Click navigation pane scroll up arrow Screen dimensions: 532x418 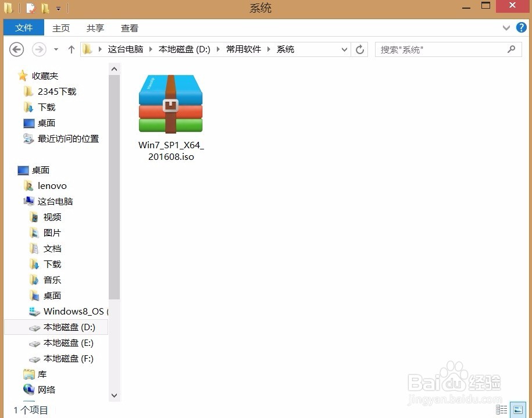[115, 69]
